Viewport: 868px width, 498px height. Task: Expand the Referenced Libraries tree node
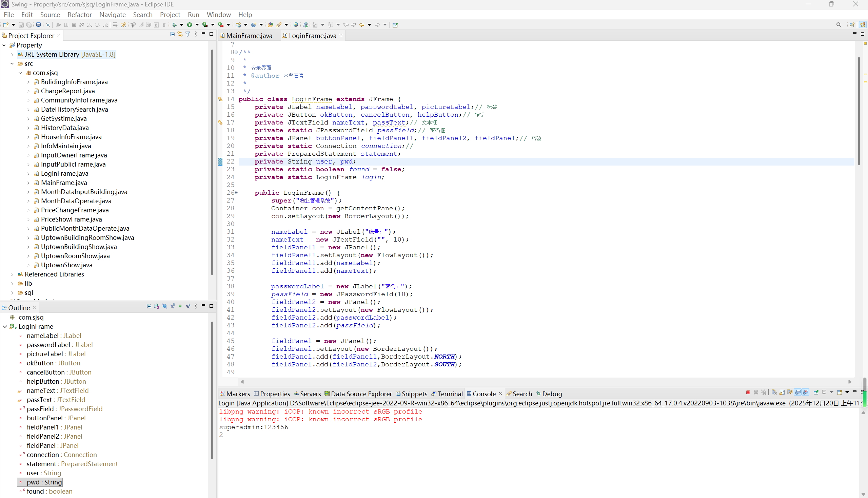point(12,274)
